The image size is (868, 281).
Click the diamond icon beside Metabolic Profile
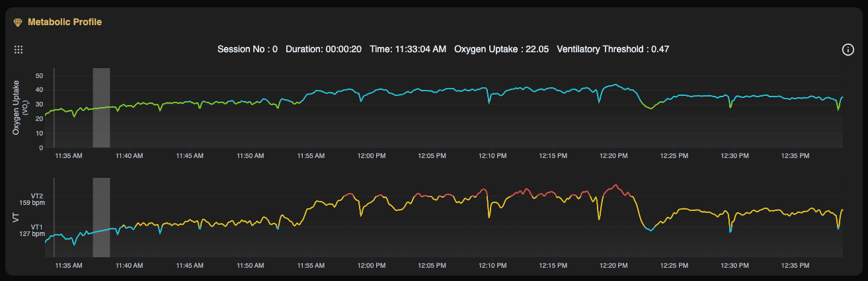(x=18, y=22)
